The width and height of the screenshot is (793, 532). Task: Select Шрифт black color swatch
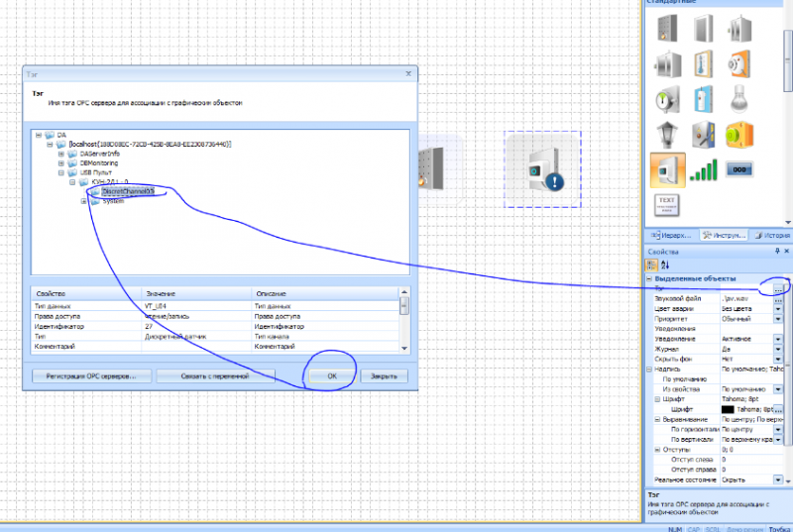(728, 410)
